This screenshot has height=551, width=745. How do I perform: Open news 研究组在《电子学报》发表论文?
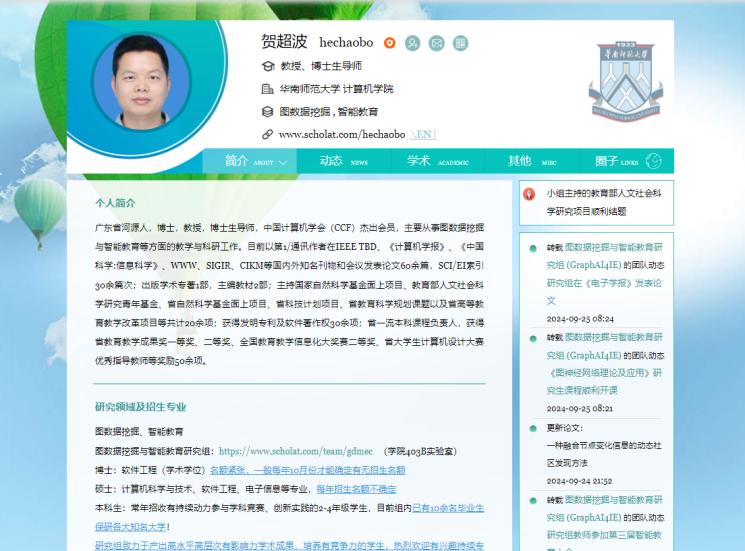click(x=603, y=292)
